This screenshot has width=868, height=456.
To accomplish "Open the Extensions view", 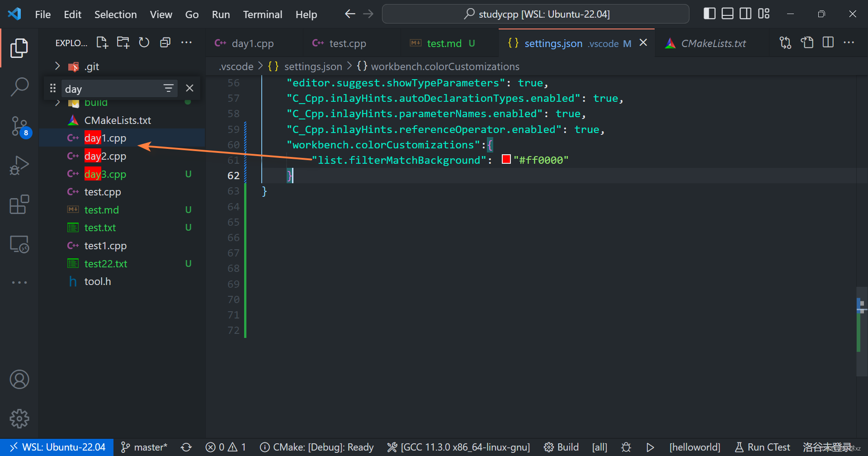I will (19, 204).
